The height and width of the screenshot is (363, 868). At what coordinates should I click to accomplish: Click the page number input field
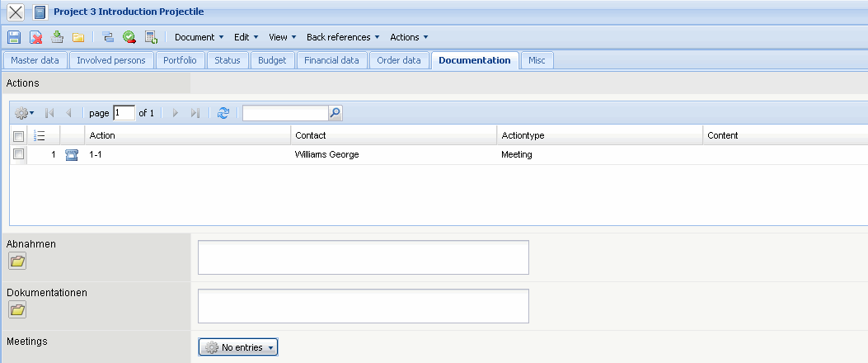click(124, 113)
